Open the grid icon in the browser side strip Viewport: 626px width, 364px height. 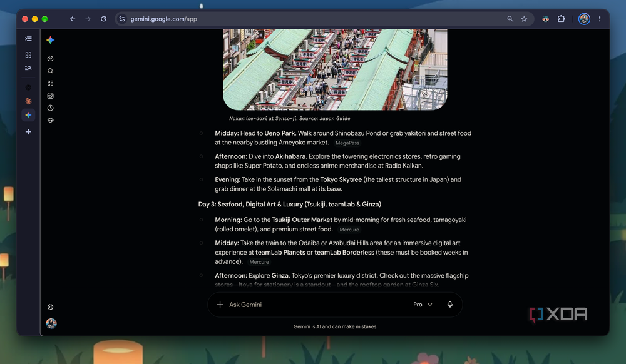coord(28,54)
